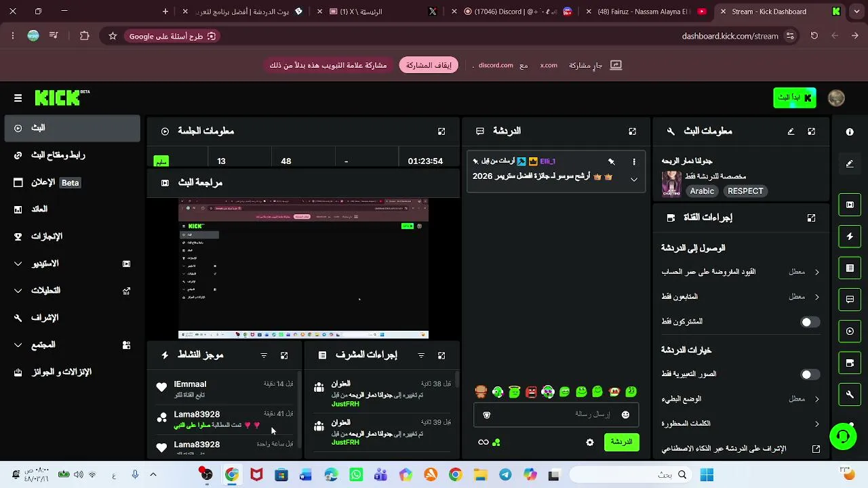
Task: Pop out the موجز النشاط activity panel
Action: (x=284, y=355)
